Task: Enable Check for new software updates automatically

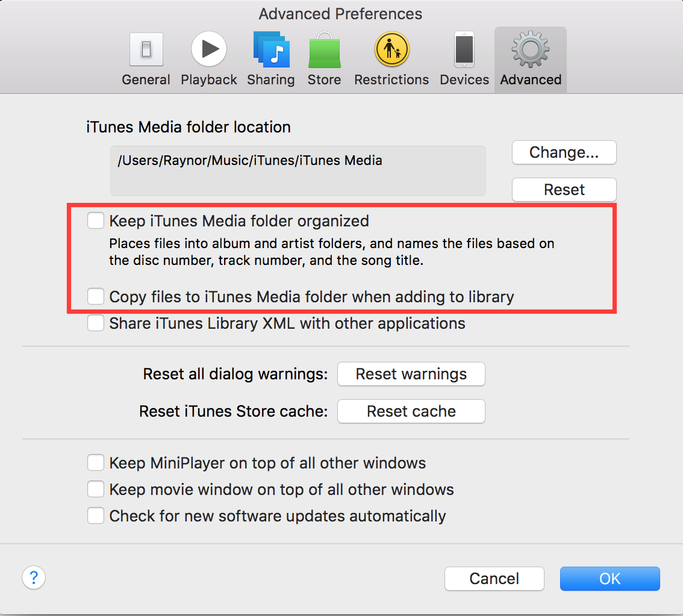Action: [x=95, y=515]
